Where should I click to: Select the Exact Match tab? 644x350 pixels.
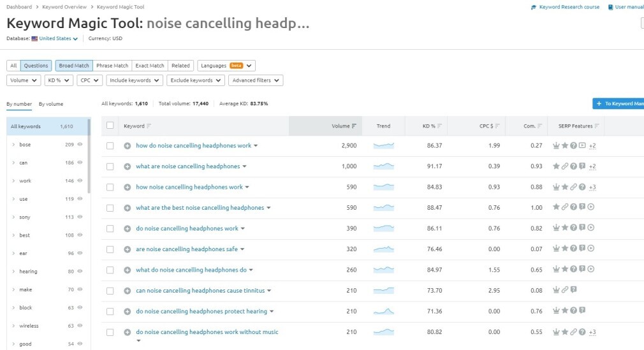coord(150,66)
